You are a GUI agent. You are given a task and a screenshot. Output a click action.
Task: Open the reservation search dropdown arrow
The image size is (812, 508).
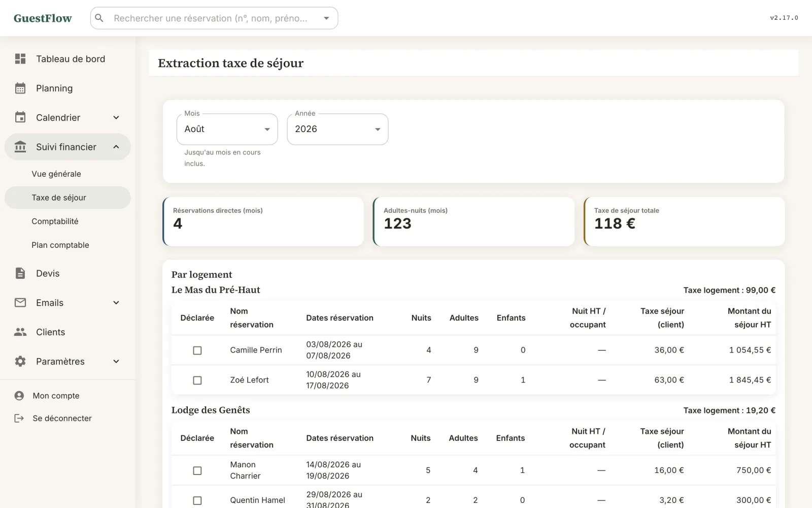coord(326,18)
